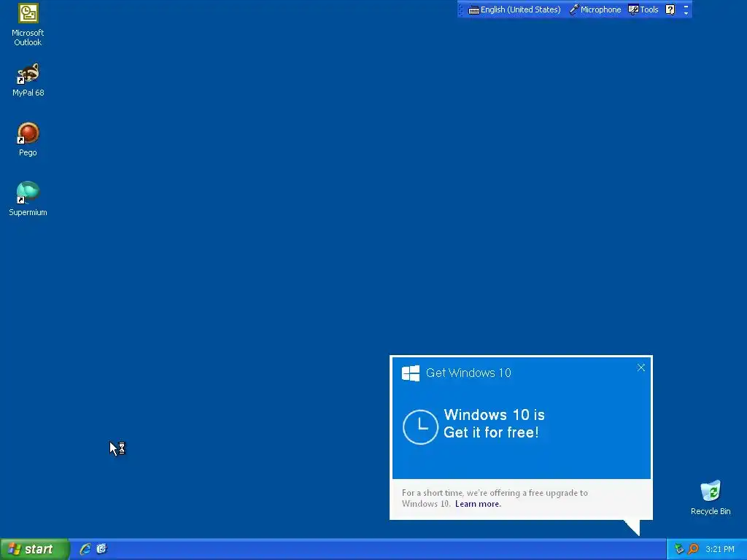
Task: Minimize the language bar
Action: click(x=686, y=6)
